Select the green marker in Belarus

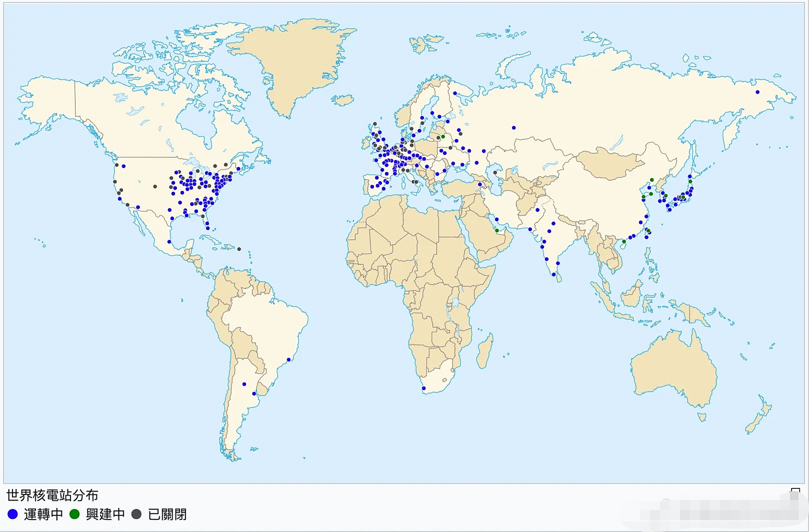[443, 136]
